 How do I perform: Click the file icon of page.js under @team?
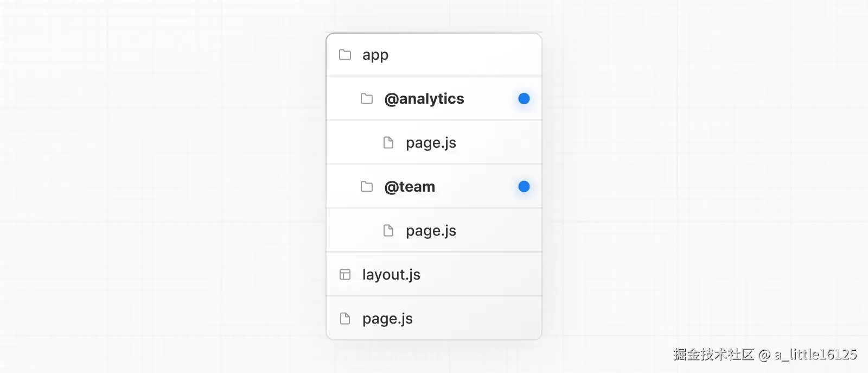[x=388, y=231]
